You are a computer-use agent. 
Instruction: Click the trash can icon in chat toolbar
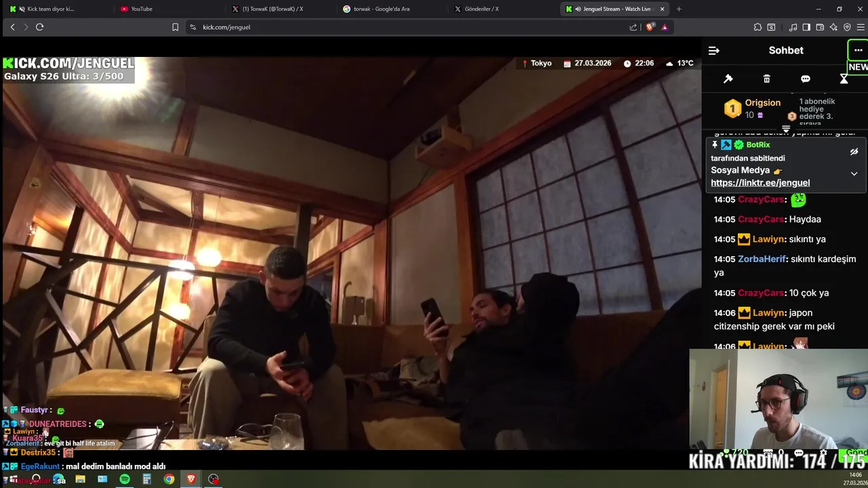pyautogui.click(x=766, y=79)
